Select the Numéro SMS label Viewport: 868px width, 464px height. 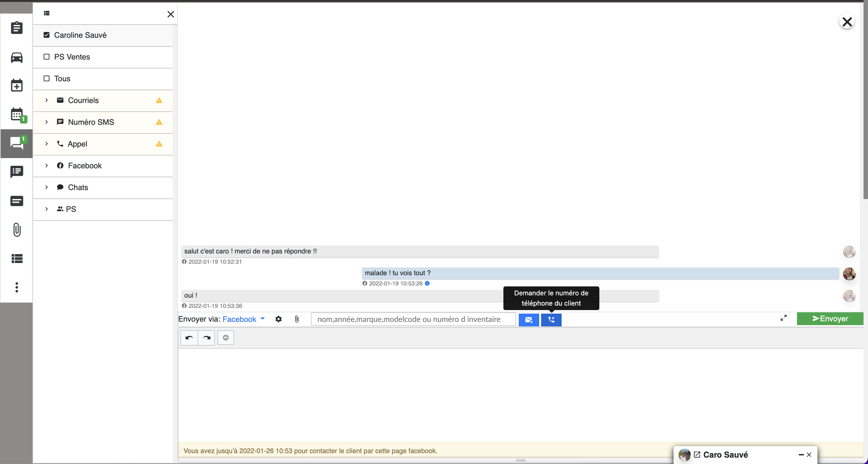click(x=91, y=122)
